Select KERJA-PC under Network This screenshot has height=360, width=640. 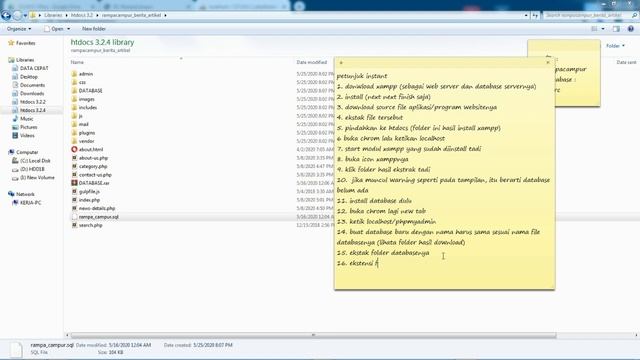pos(31,202)
